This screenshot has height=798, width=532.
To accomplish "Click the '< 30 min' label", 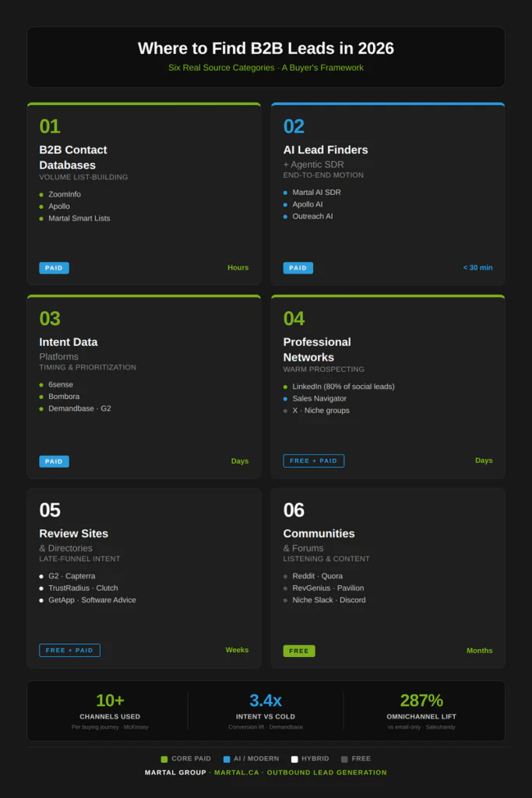I will click(477, 268).
